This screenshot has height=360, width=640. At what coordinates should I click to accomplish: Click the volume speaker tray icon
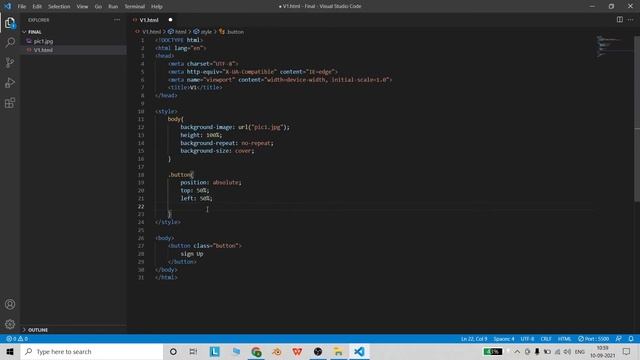coord(567,351)
